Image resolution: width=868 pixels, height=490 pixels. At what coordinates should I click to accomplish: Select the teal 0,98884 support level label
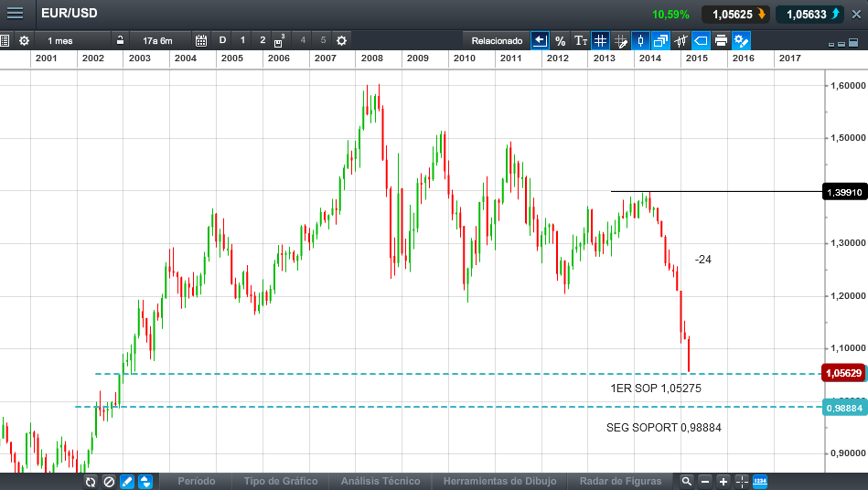point(844,408)
